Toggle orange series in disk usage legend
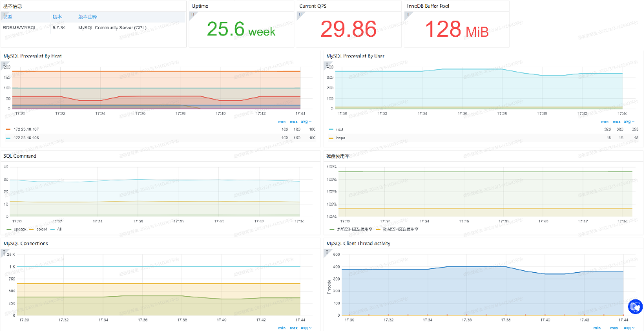Viewport: 644px width, 331px height. 400,229
